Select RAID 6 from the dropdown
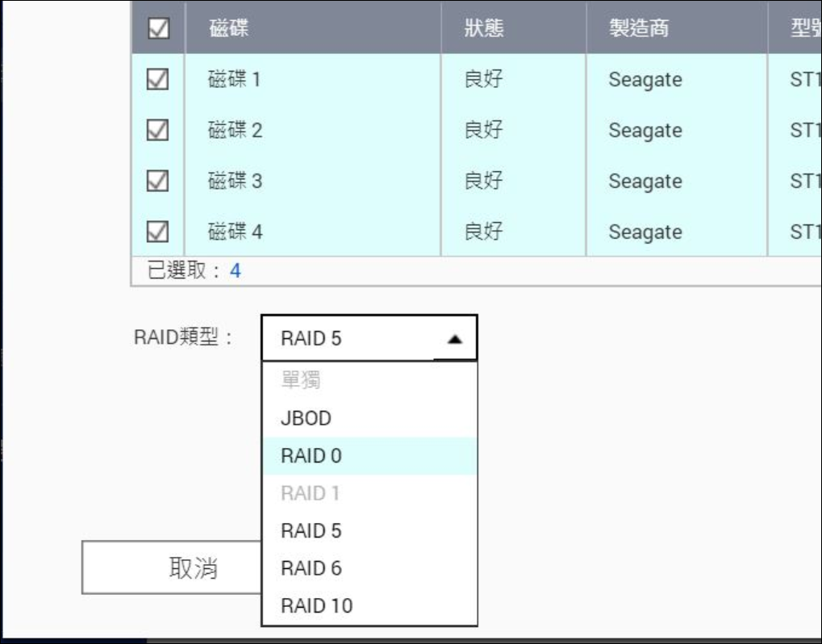 click(x=311, y=568)
